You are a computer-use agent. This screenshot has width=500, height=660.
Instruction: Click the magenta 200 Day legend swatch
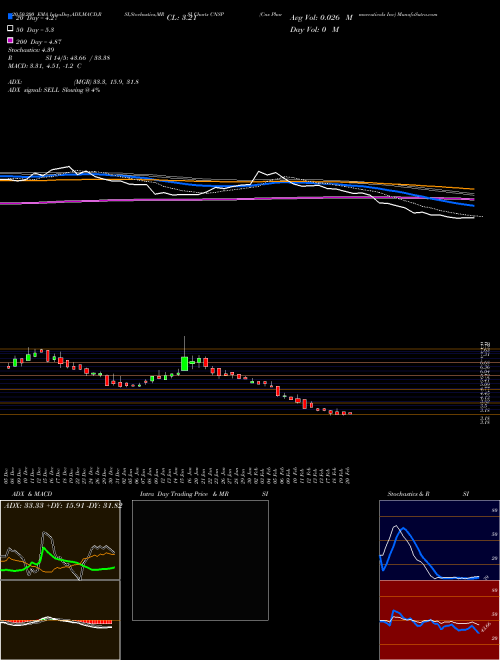point(10,40)
